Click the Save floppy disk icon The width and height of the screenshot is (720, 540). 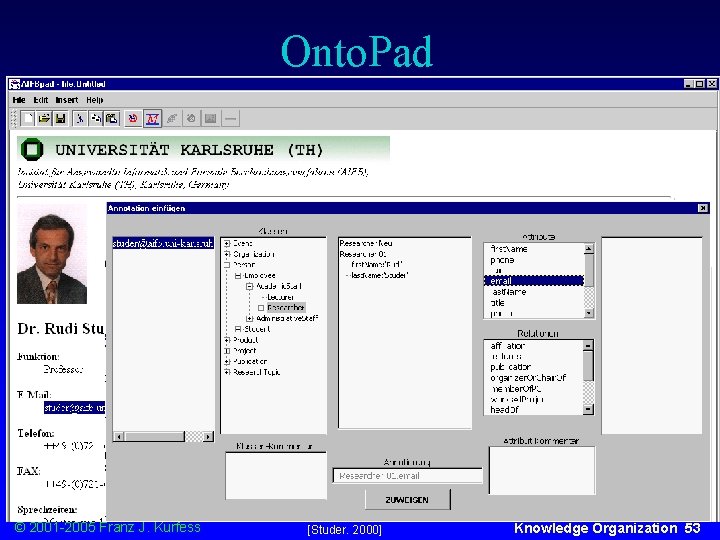pos(60,119)
